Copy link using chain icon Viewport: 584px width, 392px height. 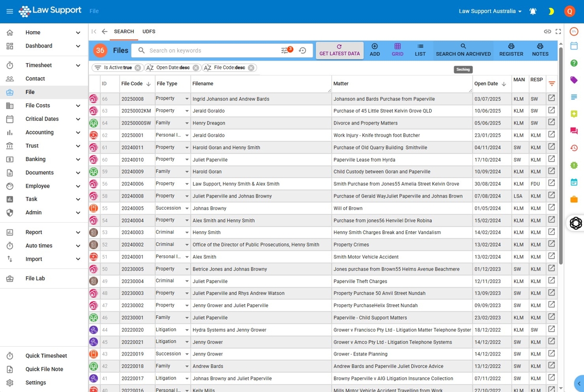[547, 31]
